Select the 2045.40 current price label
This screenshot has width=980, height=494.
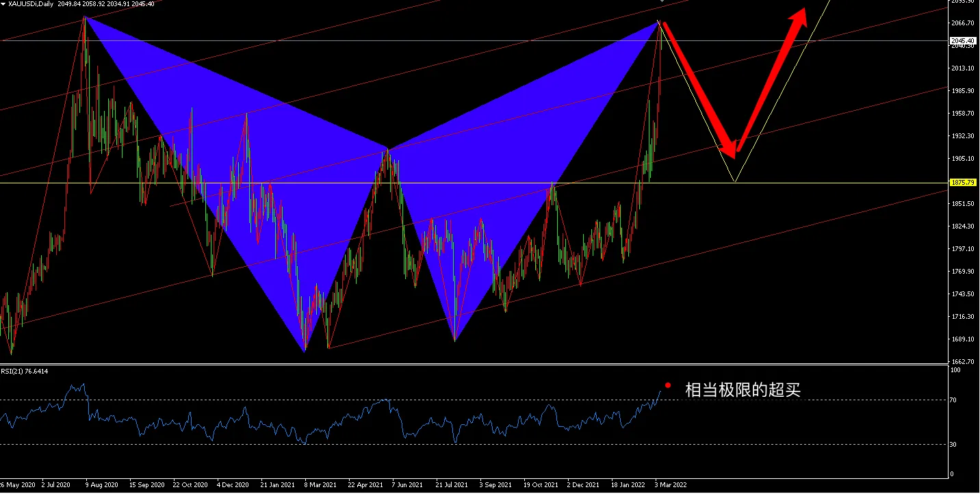tap(962, 41)
